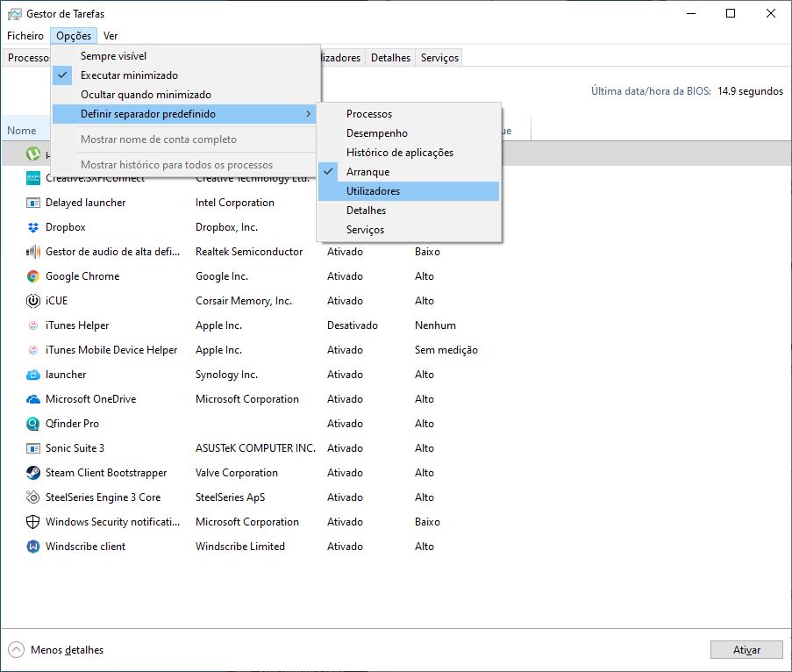Pick Histórico de aplicações in the submenu
The width and height of the screenshot is (792, 672).
(x=409, y=153)
